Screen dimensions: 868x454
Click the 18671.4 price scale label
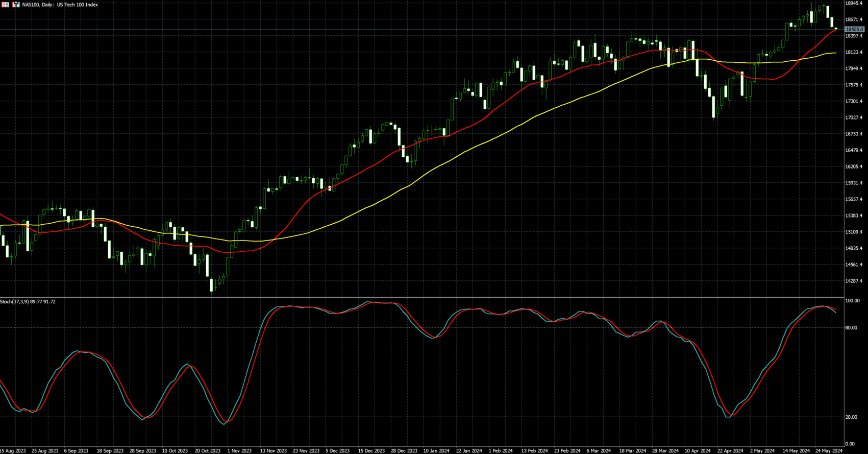click(x=854, y=19)
